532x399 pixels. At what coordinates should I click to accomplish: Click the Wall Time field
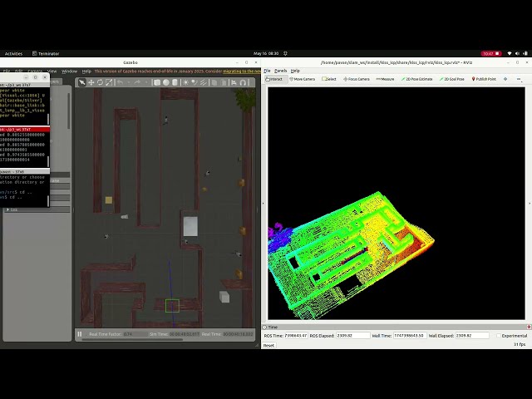point(410,336)
